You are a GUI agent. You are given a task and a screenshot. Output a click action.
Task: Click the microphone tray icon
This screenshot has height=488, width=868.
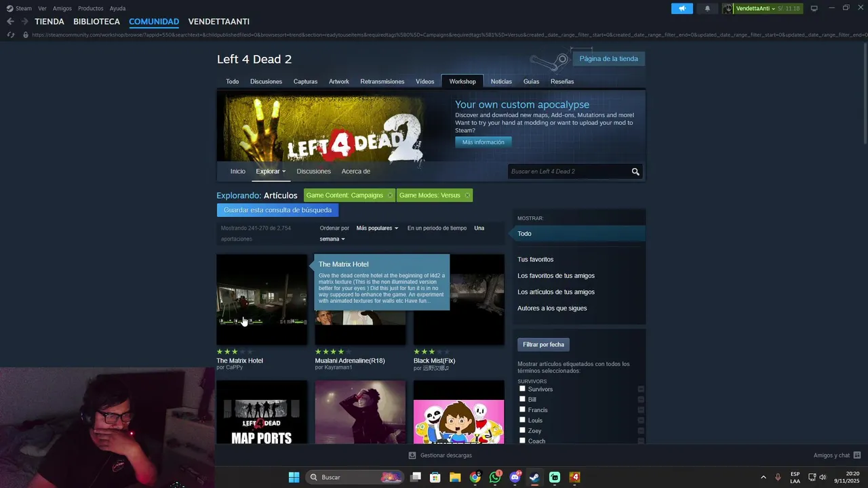click(778, 477)
